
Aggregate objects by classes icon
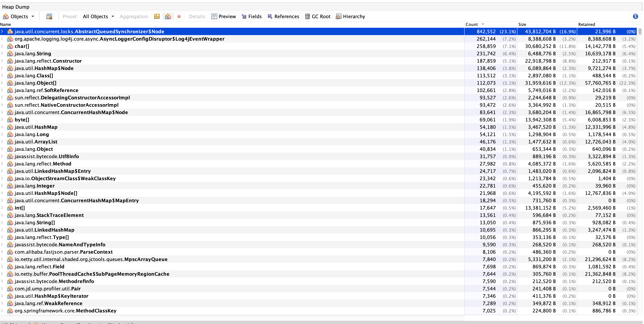point(168,17)
